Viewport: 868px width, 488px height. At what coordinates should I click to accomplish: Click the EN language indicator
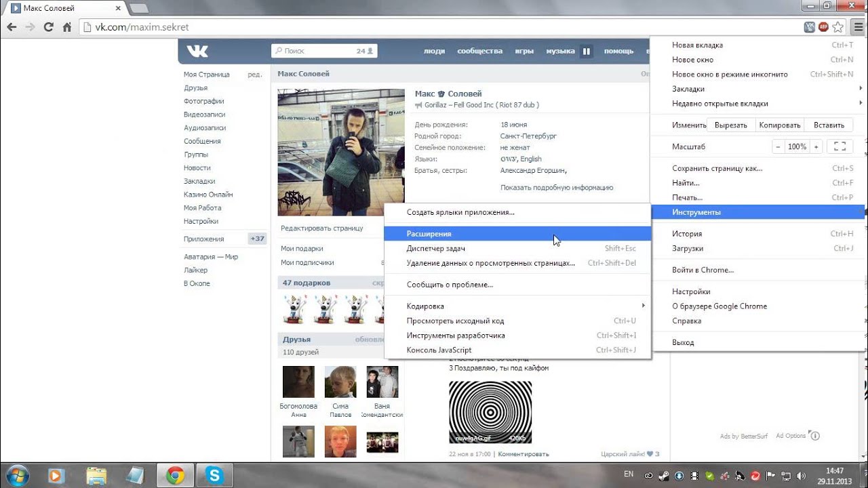[629, 474]
